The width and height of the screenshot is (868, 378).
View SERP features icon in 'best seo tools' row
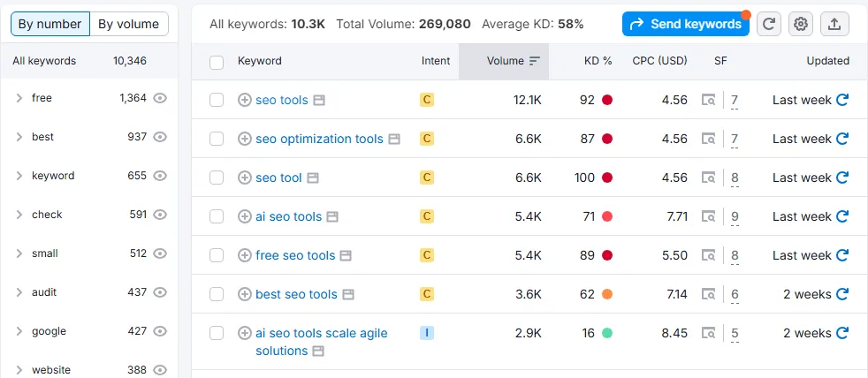coord(708,294)
